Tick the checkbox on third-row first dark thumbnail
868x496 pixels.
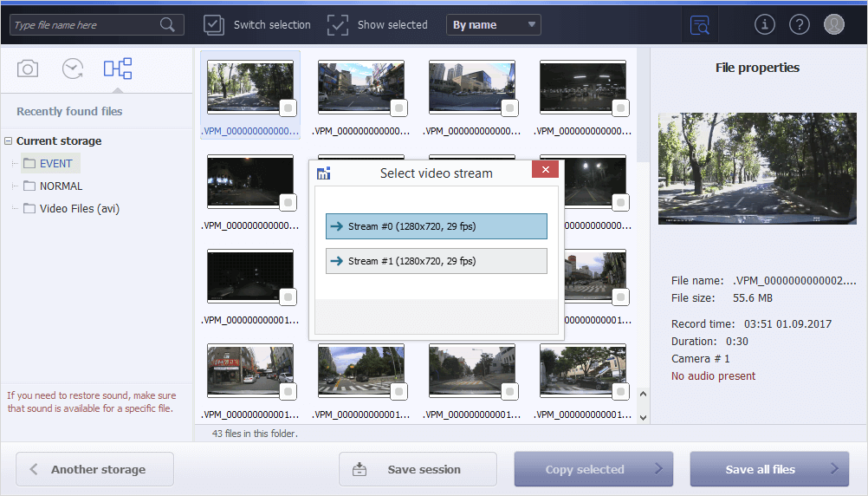[288, 297]
